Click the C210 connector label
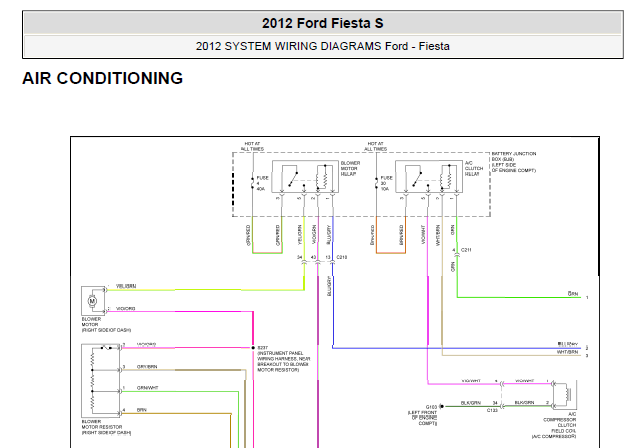This screenshot has height=448, width=627. click(342, 257)
